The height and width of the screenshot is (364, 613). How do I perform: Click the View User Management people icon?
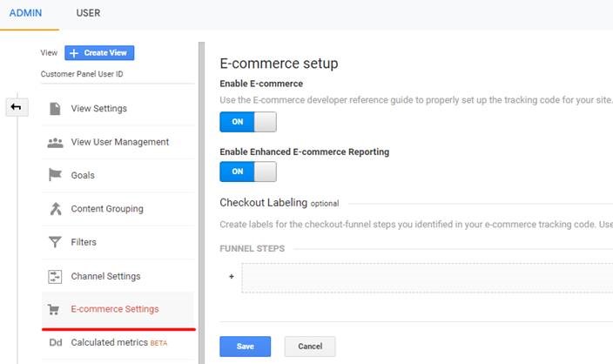[55, 143]
